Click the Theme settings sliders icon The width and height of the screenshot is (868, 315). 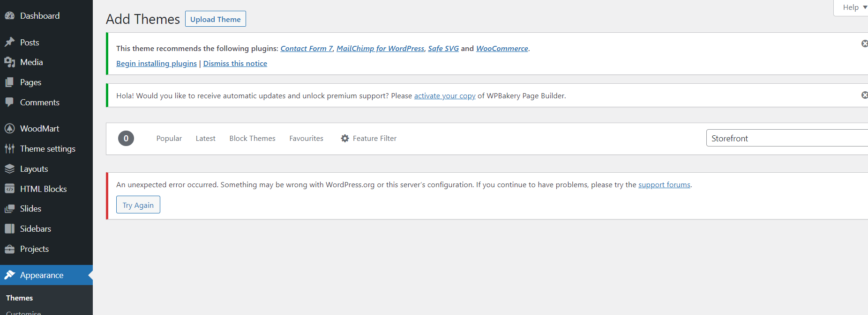9,149
